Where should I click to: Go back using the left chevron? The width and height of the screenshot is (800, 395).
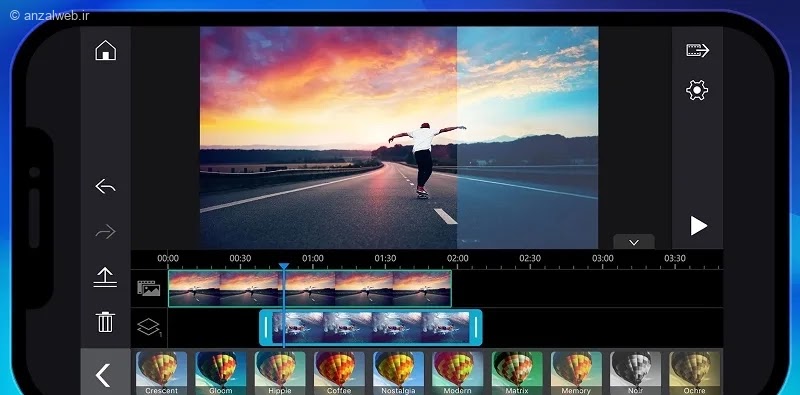(x=104, y=376)
